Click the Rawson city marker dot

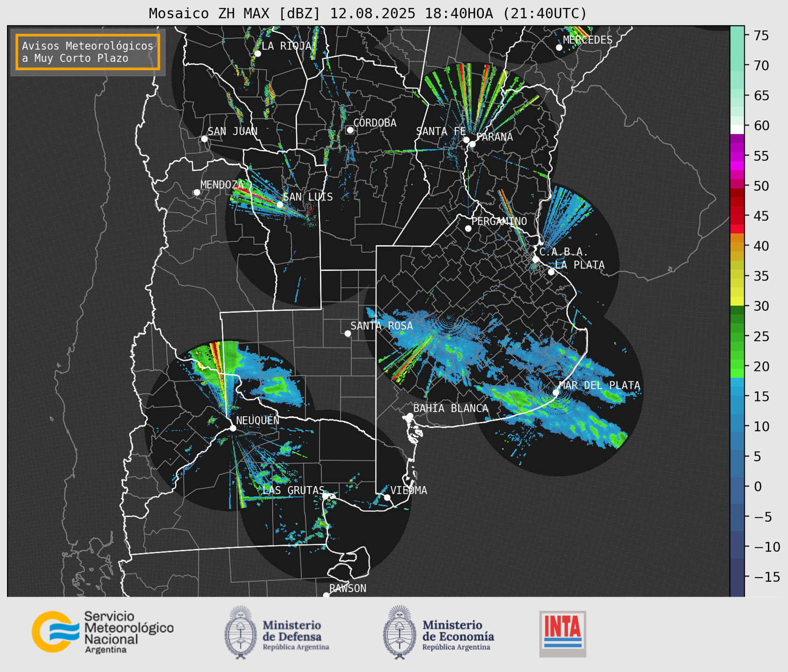(326, 595)
